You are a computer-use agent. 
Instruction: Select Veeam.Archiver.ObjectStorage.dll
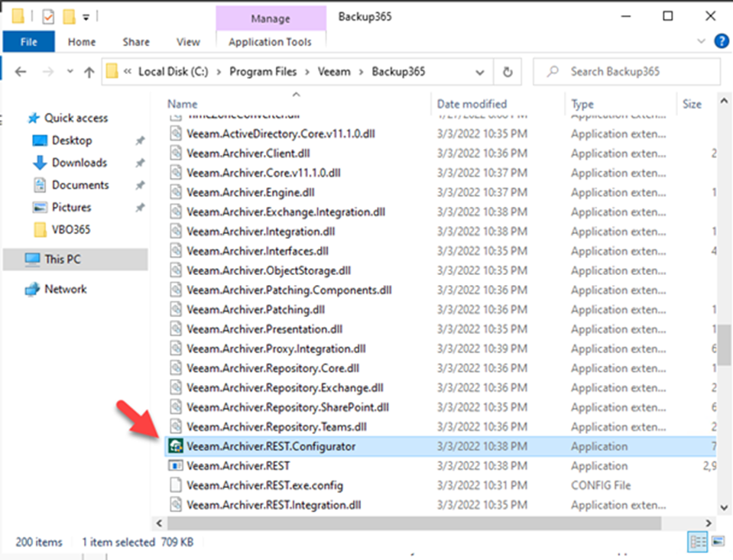click(x=268, y=270)
